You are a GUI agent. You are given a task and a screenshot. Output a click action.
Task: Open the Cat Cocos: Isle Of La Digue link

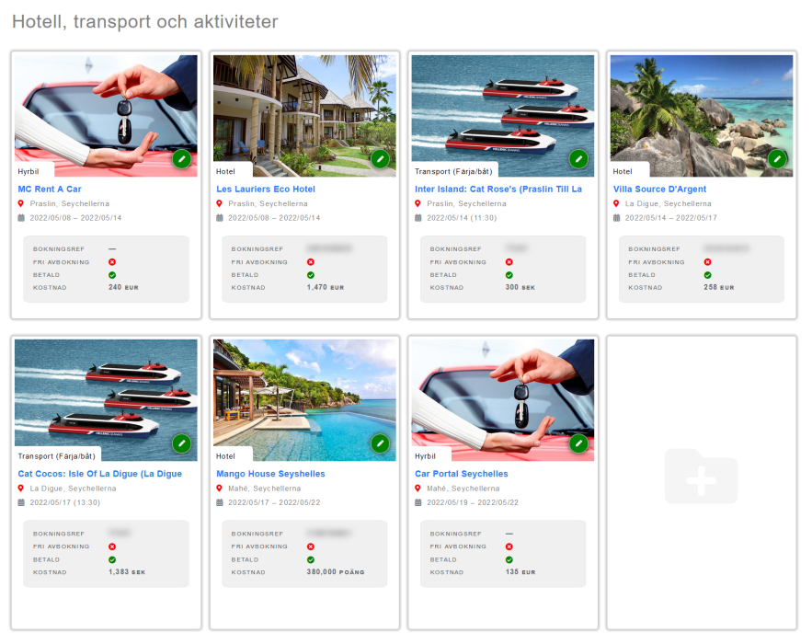click(x=99, y=475)
